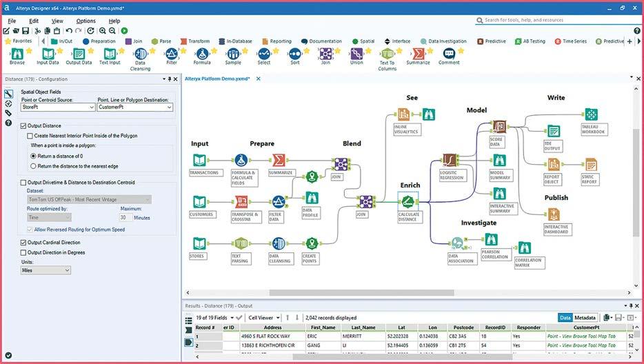Switch to the Reporting tool category
This screenshot has width=644, height=364.
pyautogui.click(x=276, y=41)
